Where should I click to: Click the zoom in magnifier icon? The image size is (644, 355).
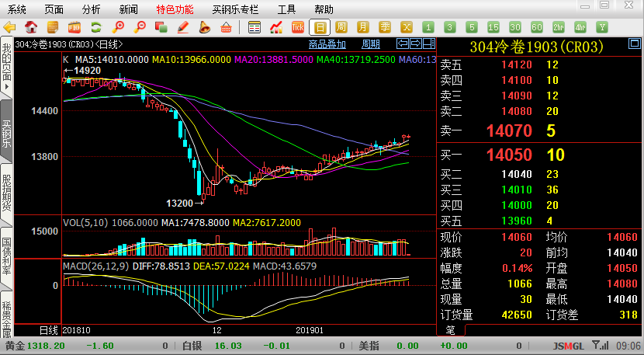pyautogui.click(x=119, y=27)
